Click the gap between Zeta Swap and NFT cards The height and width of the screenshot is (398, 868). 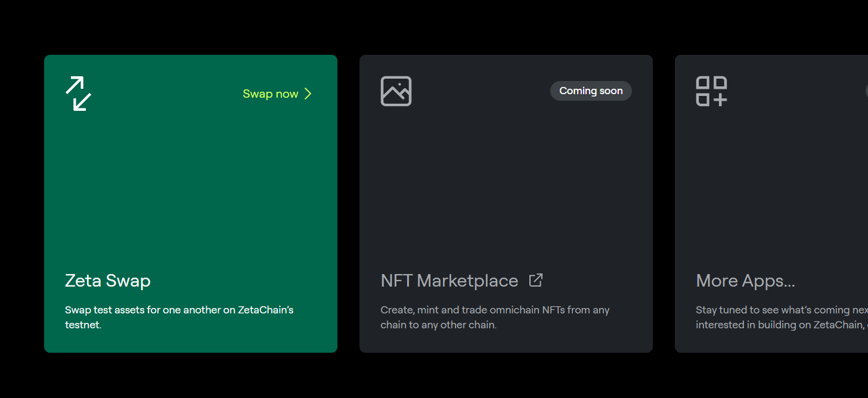pyautogui.click(x=348, y=203)
